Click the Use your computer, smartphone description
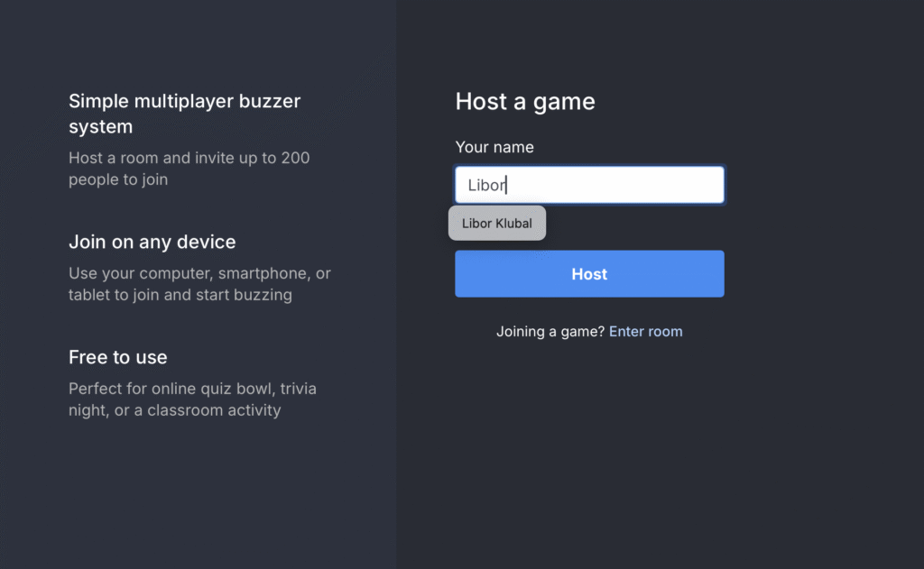 pyautogui.click(x=199, y=284)
